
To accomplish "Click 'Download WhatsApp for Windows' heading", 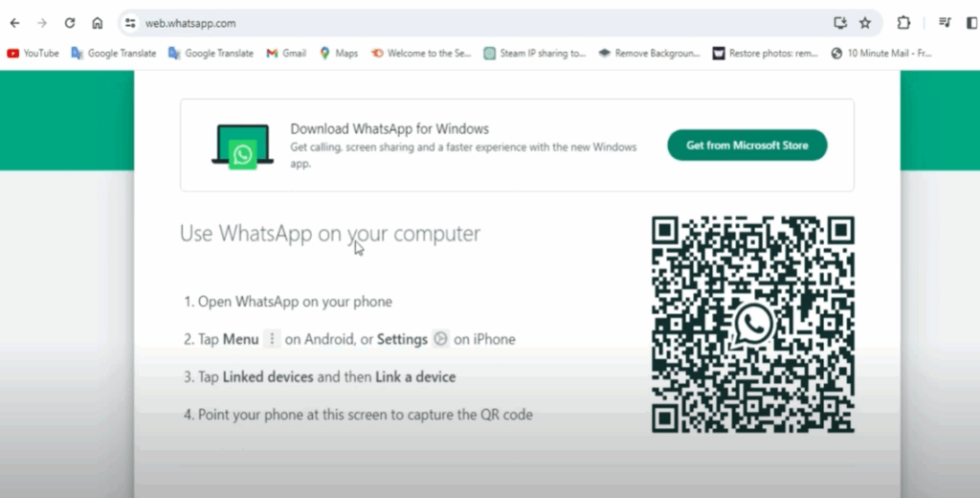I will 390,129.
